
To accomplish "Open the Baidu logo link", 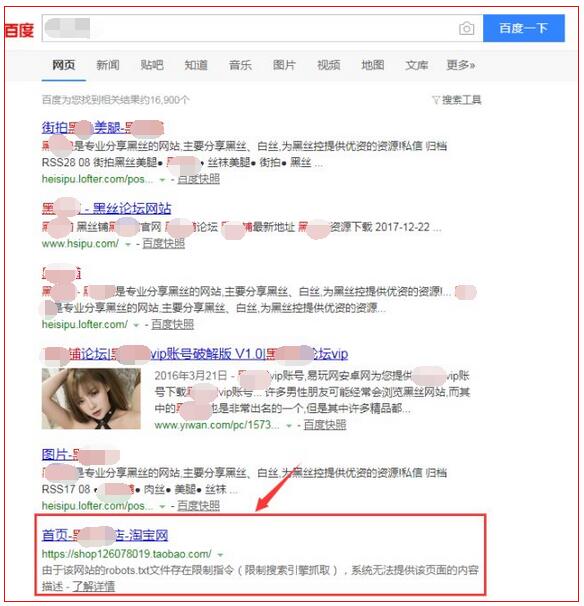I will point(19,30).
